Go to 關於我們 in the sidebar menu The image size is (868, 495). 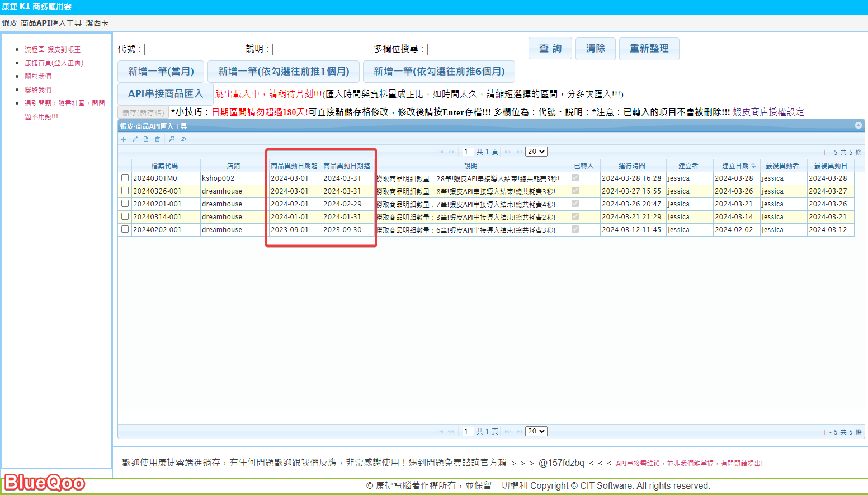tap(38, 77)
